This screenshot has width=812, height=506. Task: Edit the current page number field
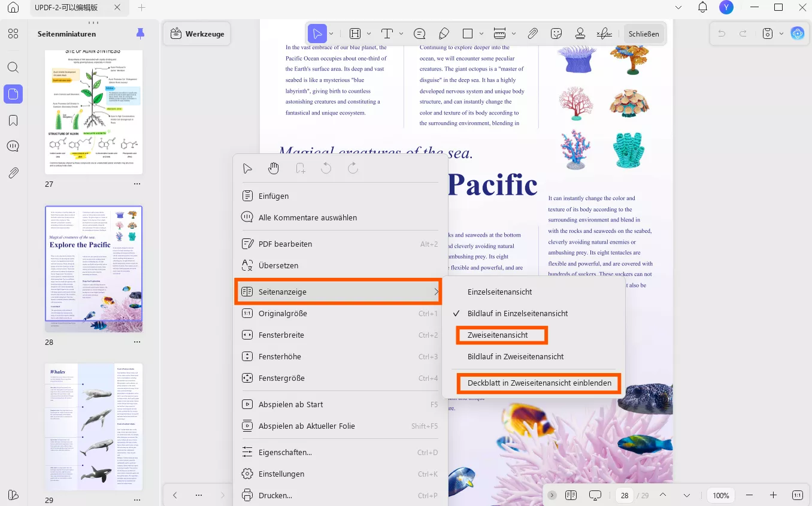pyautogui.click(x=625, y=495)
